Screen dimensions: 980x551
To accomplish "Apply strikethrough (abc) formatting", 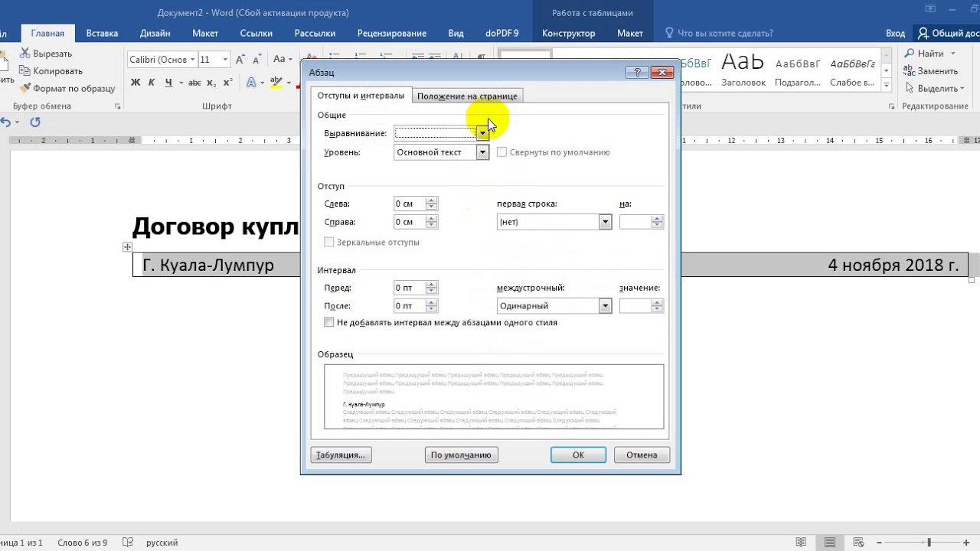I will point(194,83).
